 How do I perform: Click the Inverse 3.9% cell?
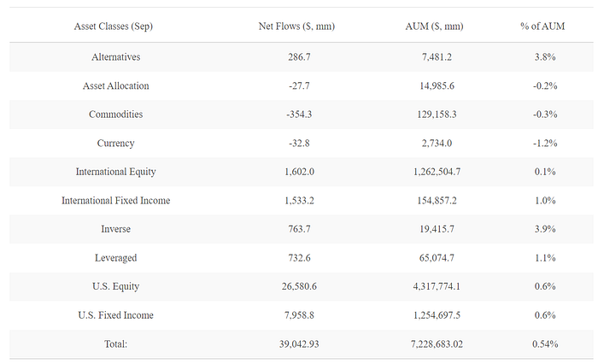[x=545, y=229]
